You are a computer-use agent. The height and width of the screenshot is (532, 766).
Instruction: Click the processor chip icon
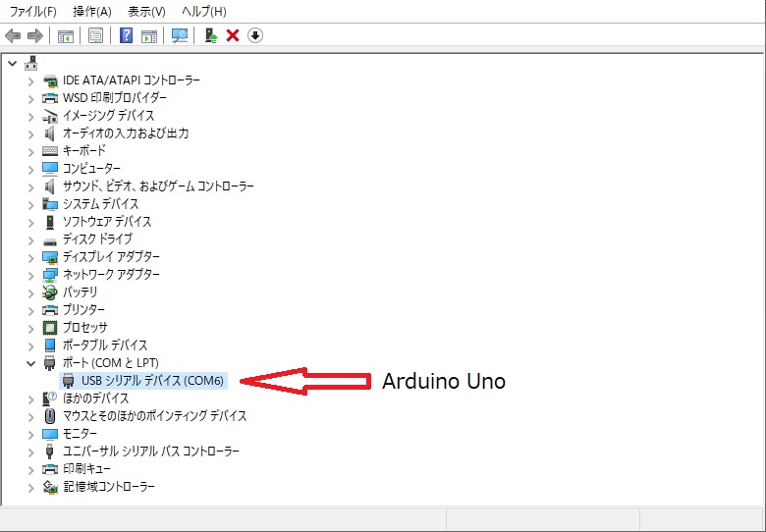(50, 328)
